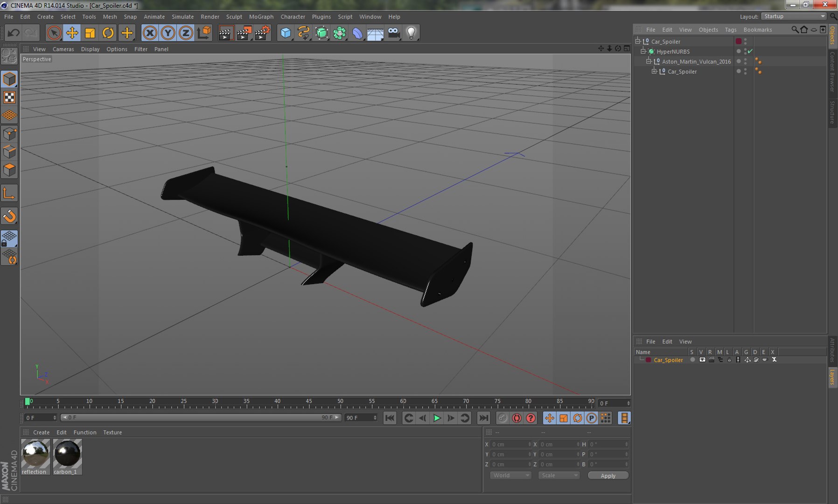Open the spline pen tools icon
Viewport: 838px width, 504px height.
(304, 33)
